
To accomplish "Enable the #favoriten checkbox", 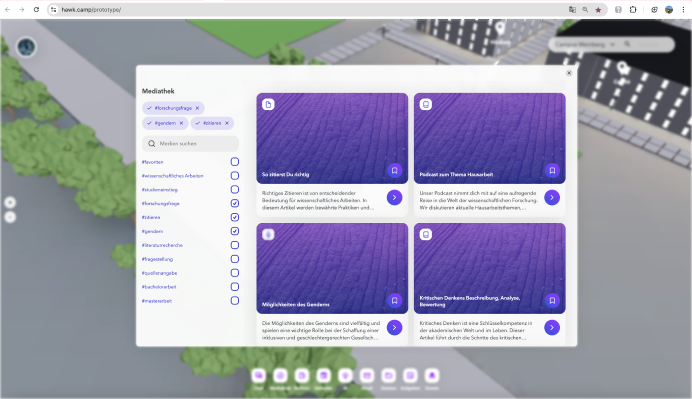I will tap(235, 162).
